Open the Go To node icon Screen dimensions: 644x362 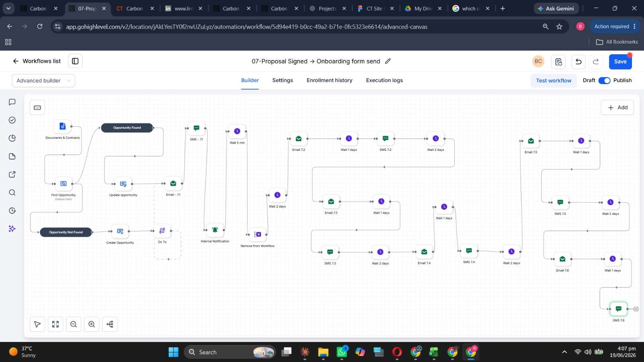point(162,231)
